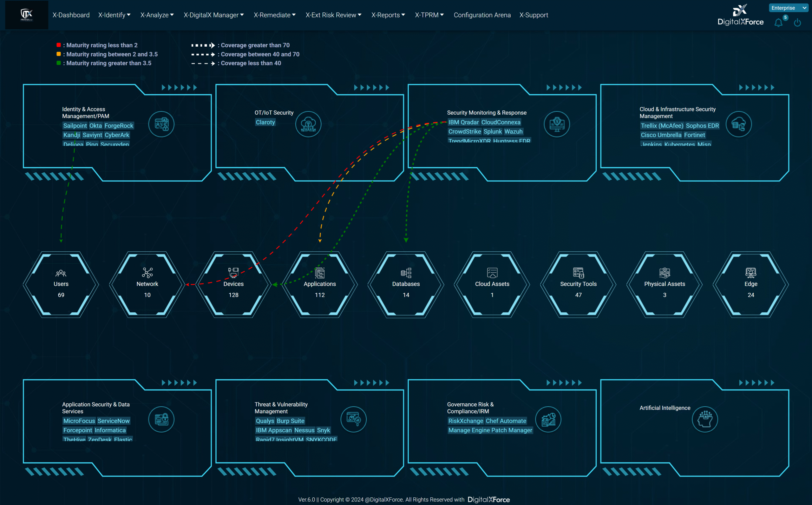
Task: Click the Artificial Intelligence title
Action: click(665, 408)
